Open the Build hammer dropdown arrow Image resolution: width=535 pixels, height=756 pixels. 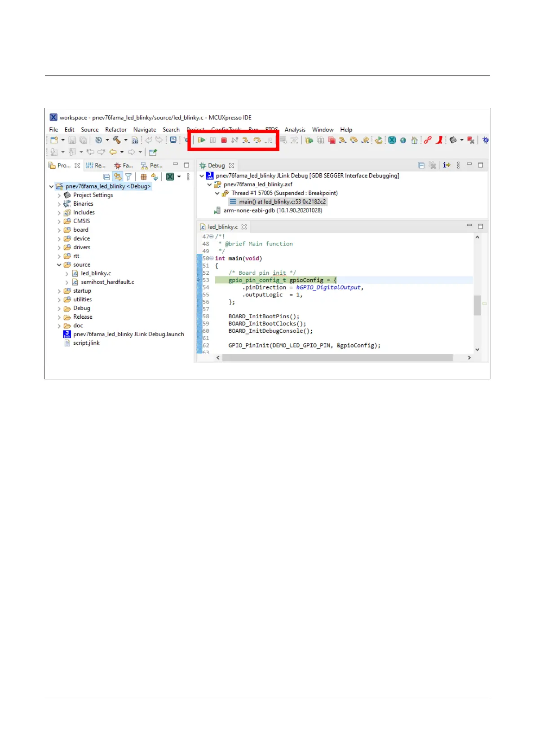click(126, 140)
